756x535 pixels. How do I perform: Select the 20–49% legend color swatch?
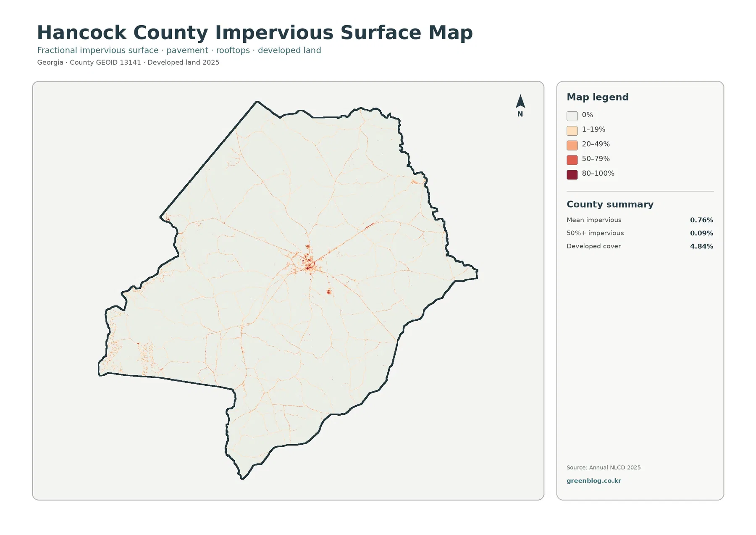pyautogui.click(x=572, y=145)
